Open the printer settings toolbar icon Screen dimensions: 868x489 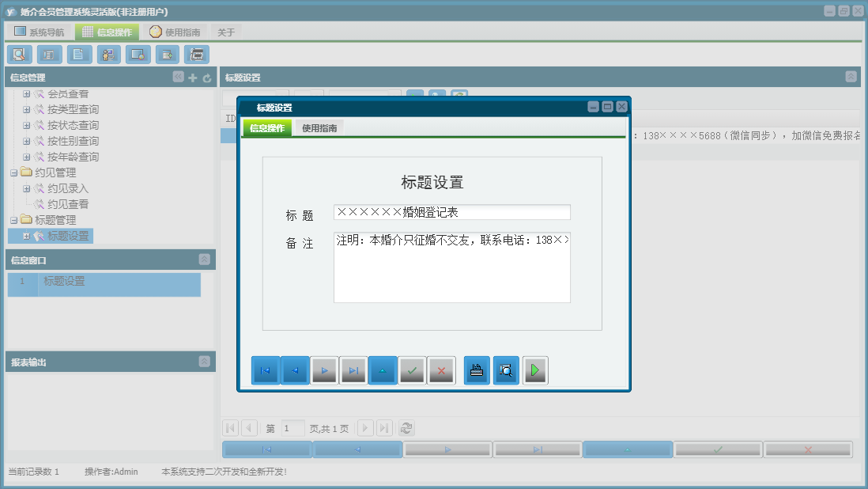point(196,54)
